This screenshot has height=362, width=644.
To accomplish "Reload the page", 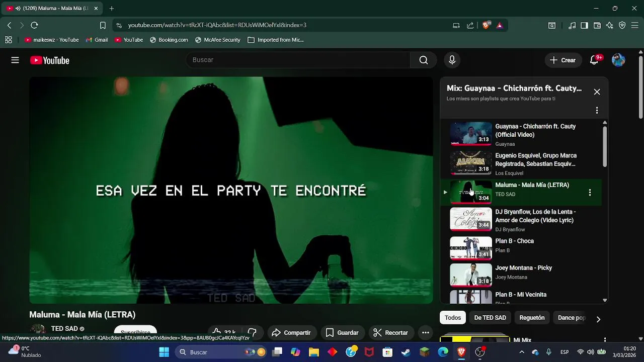I will click(34, 25).
